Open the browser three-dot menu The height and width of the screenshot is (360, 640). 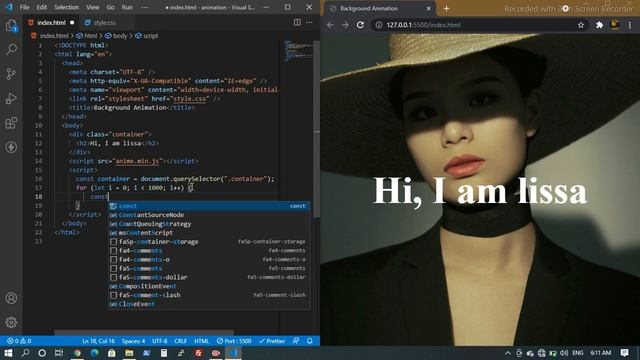point(630,25)
